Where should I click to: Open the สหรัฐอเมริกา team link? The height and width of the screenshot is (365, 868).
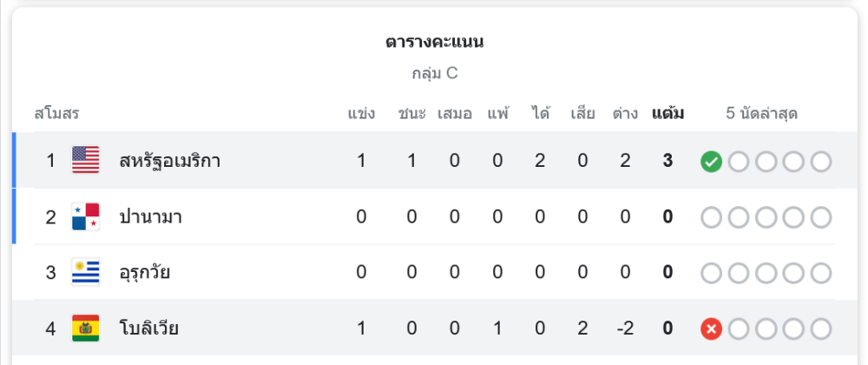pos(170,161)
